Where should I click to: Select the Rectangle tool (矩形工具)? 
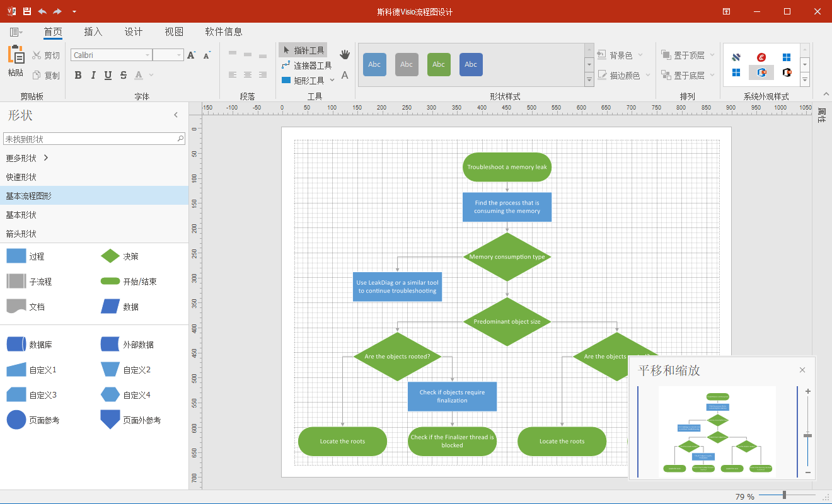(x=303, y=81)
